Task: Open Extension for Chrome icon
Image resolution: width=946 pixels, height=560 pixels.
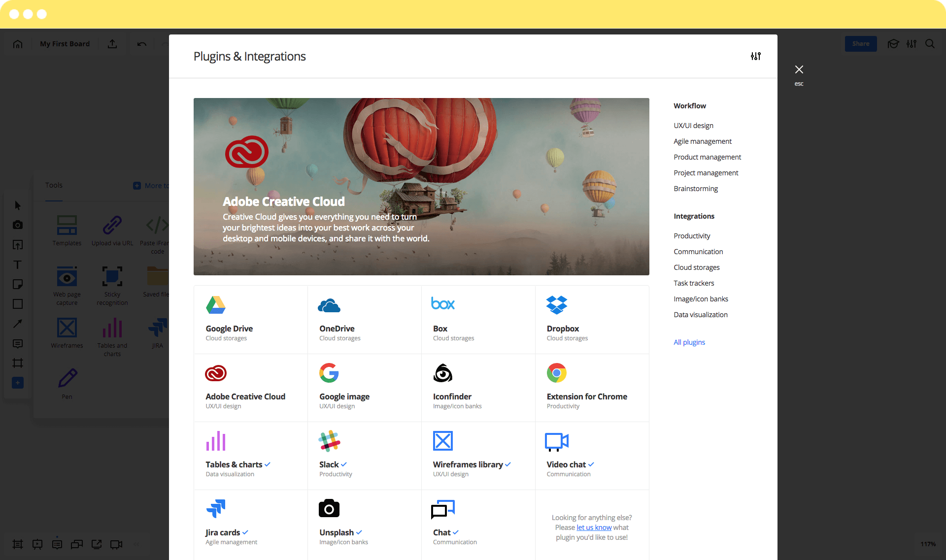Action: click(557, 373)
